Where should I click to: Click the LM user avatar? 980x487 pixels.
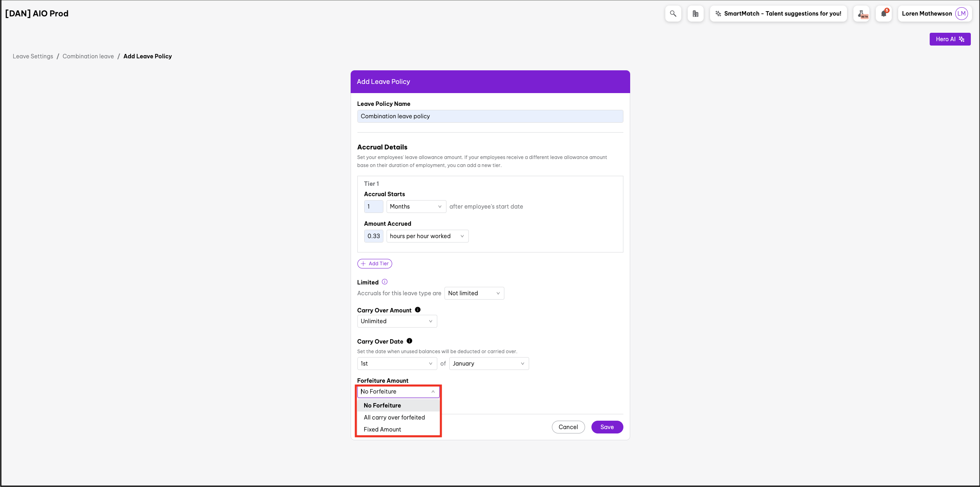(961, 14)
